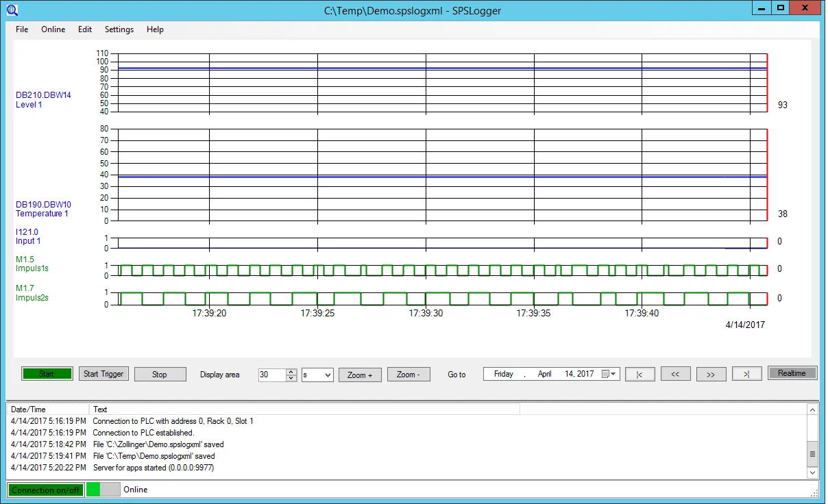Click the Temperature 1 current value 38
This screenshot has width=828, height=504.
click(782, 214)
